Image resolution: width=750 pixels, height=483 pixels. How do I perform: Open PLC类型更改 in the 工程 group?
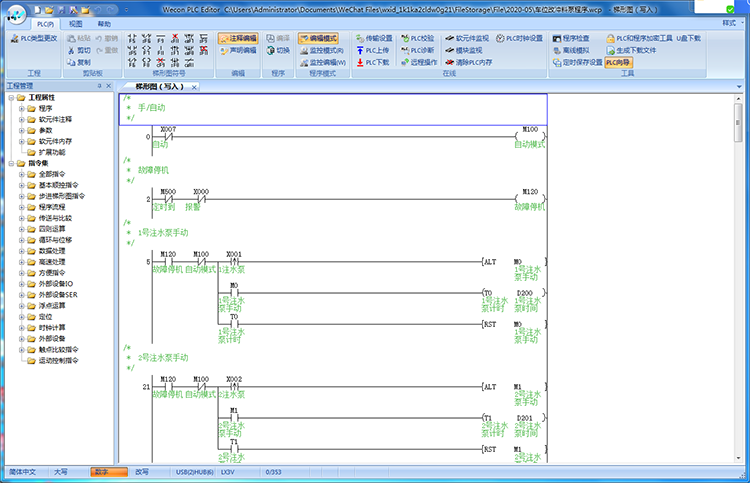34,38
